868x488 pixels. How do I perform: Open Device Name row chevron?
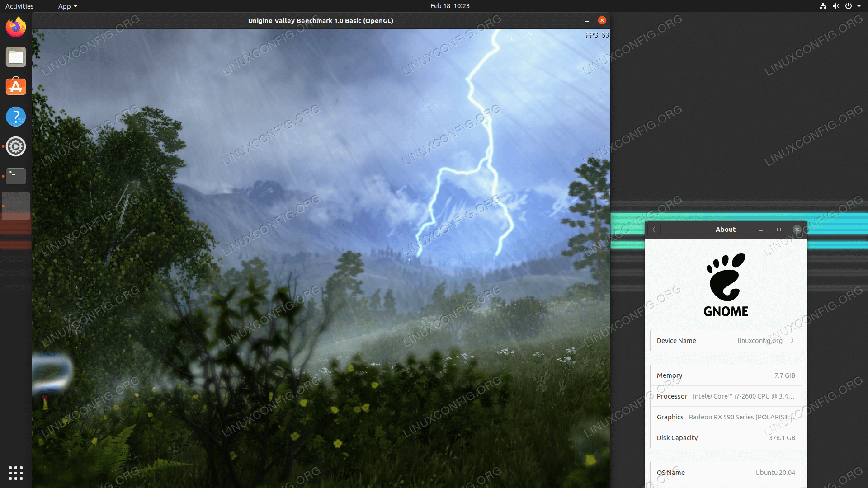click(x=792, y=341)
